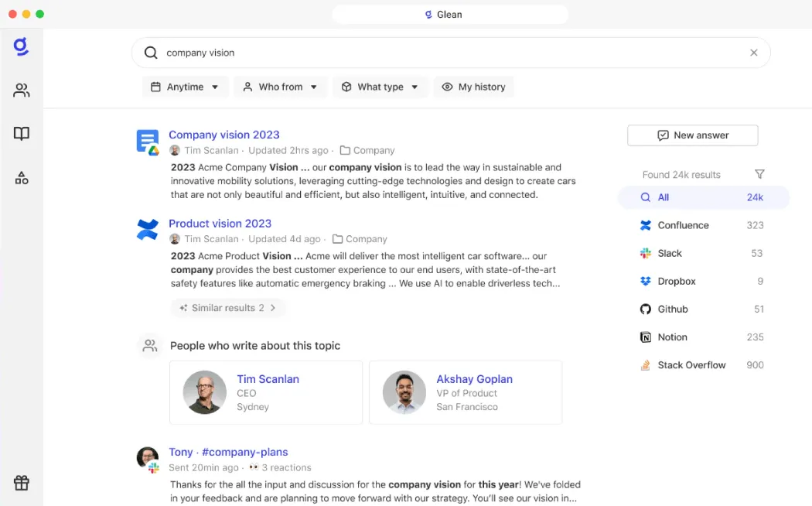Click Company folder icon under Company vision 2023
Screen dimensions: 812x506
click(345, 150)
